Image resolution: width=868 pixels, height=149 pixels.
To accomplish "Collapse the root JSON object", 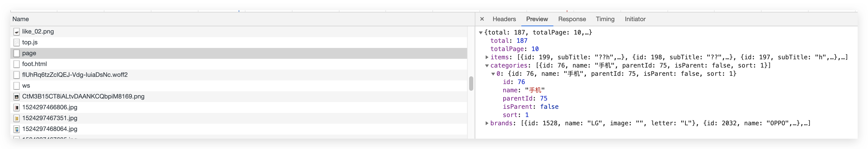I will pyautogui.click(x=481, y=33).
